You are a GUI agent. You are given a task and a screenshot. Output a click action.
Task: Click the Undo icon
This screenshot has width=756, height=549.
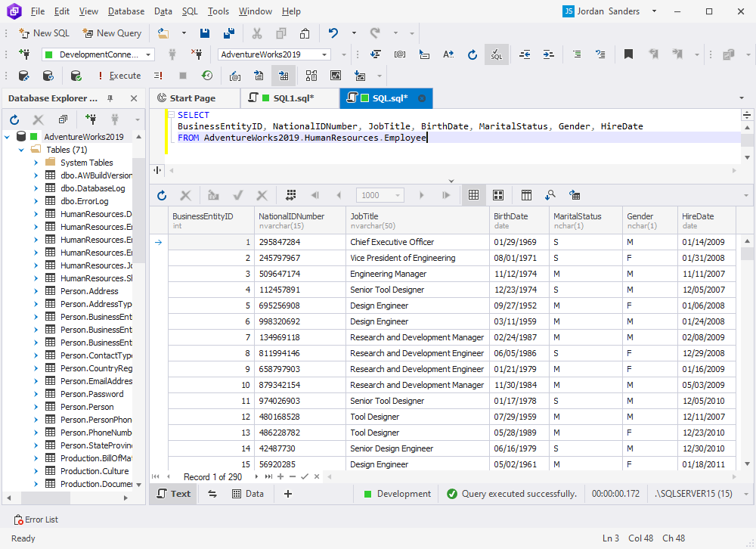point(333,32)
